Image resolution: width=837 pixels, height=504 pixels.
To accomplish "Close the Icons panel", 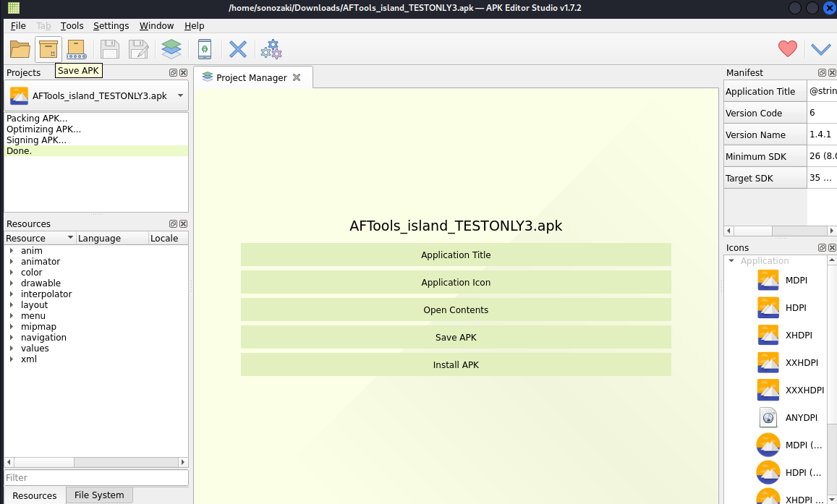I will (832, 247).
